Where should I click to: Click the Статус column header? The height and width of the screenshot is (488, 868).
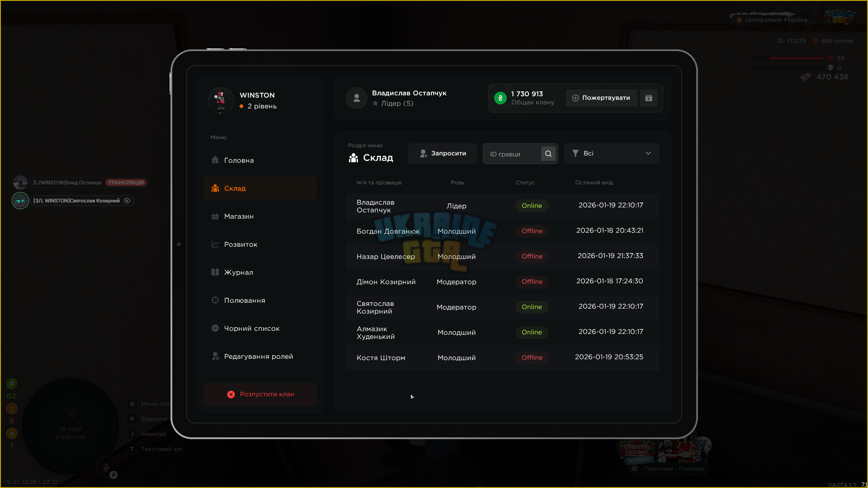tap(525, 183)
